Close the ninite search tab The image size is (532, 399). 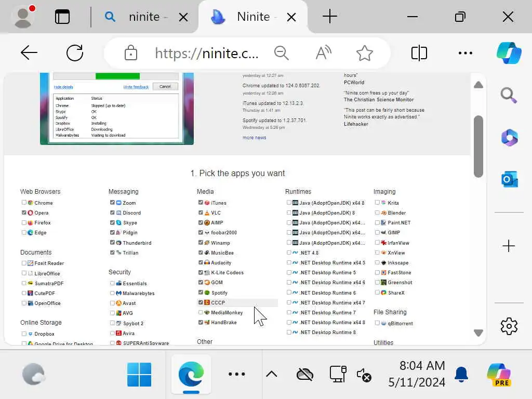[183, 17]
